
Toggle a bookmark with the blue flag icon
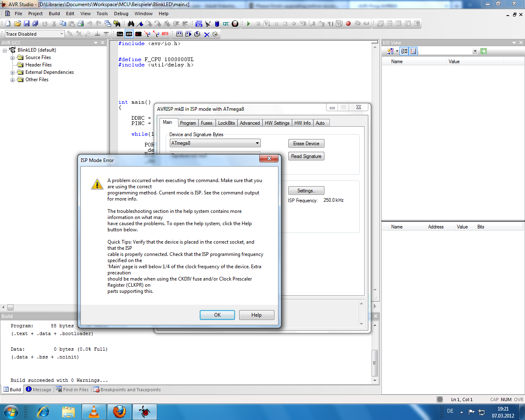tap(140, 24)
